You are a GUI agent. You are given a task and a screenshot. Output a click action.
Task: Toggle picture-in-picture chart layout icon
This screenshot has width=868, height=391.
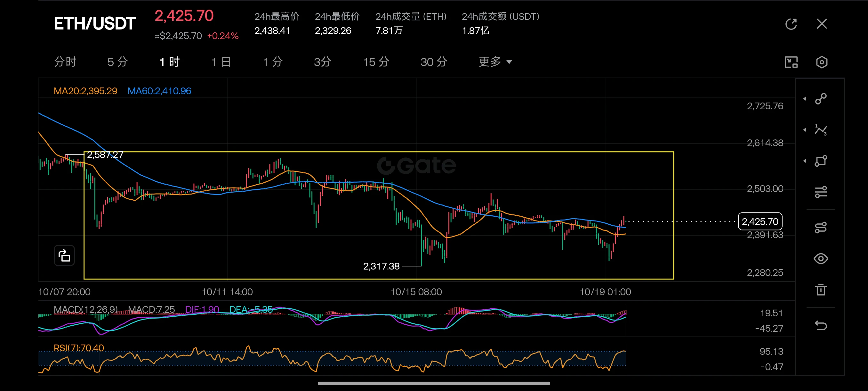[791, 62]
